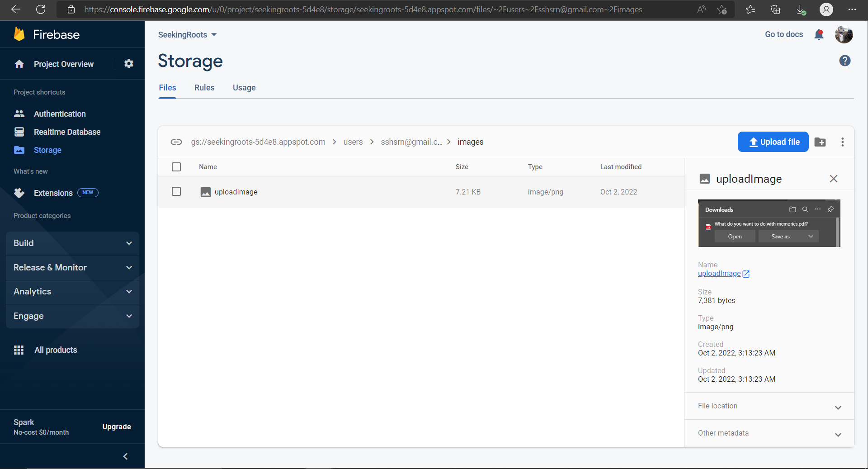
Task: Add this page to favorites star
Action: 722,9
